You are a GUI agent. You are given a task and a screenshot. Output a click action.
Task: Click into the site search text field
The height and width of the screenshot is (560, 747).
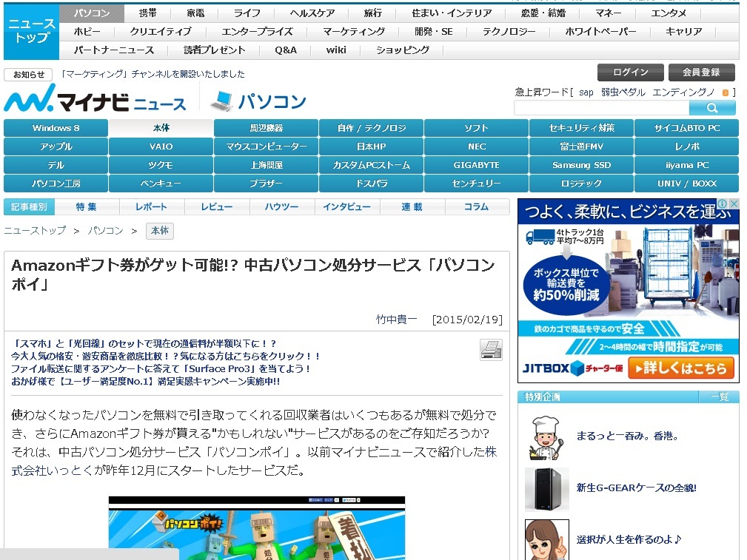click(x=601, y=108)
